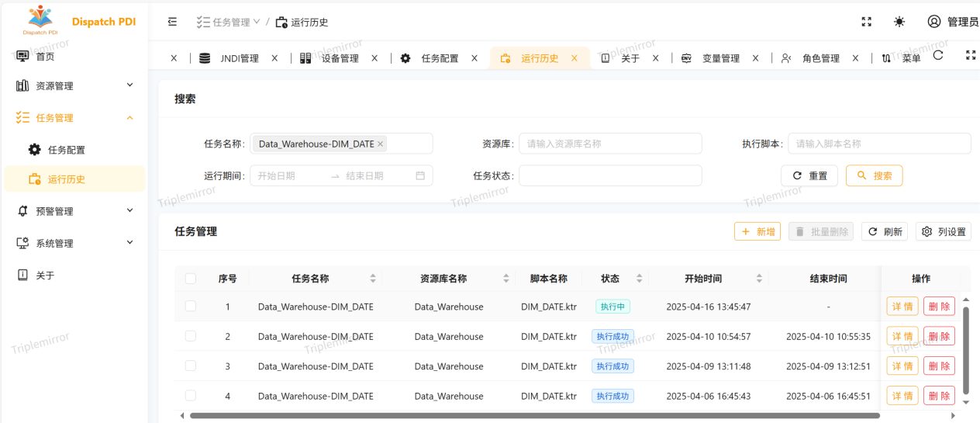Open 运行历史 in the sidebar
Screen dimensions: 980x423
(74, 179)
